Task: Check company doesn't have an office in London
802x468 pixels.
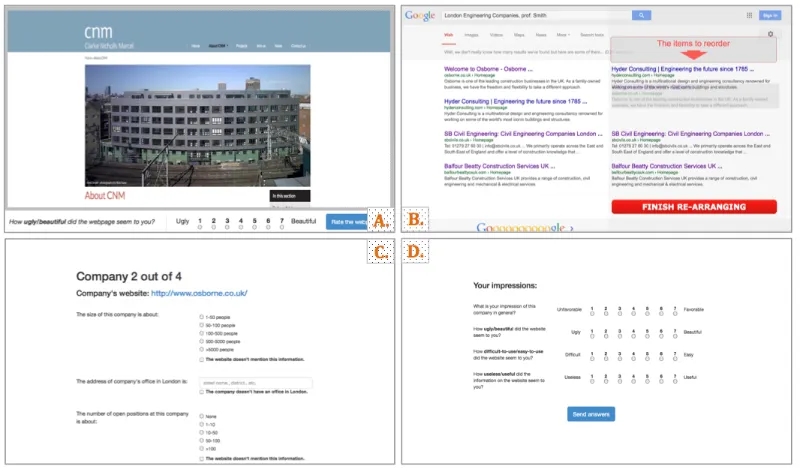Action: pos(202,392)
